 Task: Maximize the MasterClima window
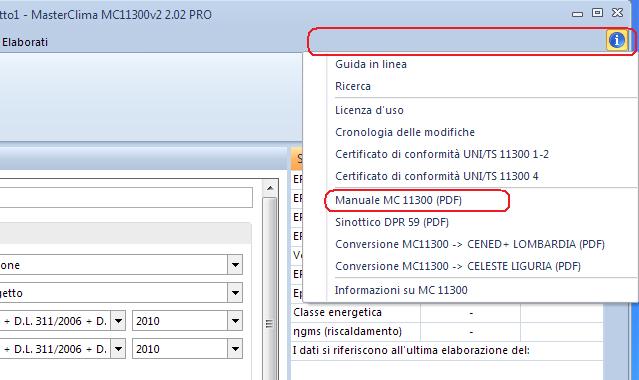[x=597, y=13]
